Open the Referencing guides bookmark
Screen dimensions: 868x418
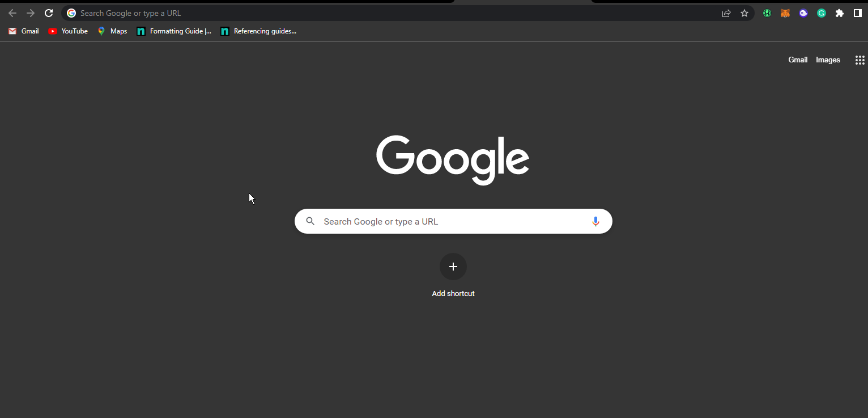pyautogui.click(x=258, y=31)
